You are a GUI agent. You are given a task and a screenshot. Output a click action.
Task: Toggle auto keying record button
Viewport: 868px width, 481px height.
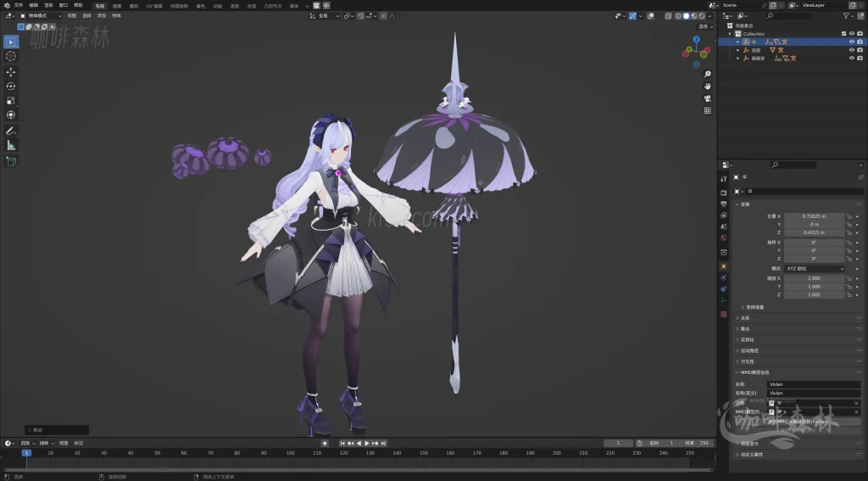point(325,444)
